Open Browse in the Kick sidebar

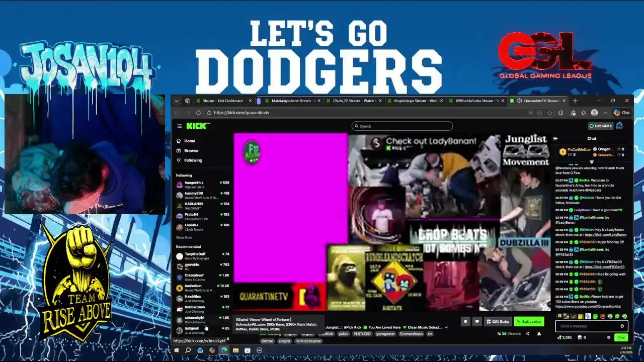coord(187,150)
